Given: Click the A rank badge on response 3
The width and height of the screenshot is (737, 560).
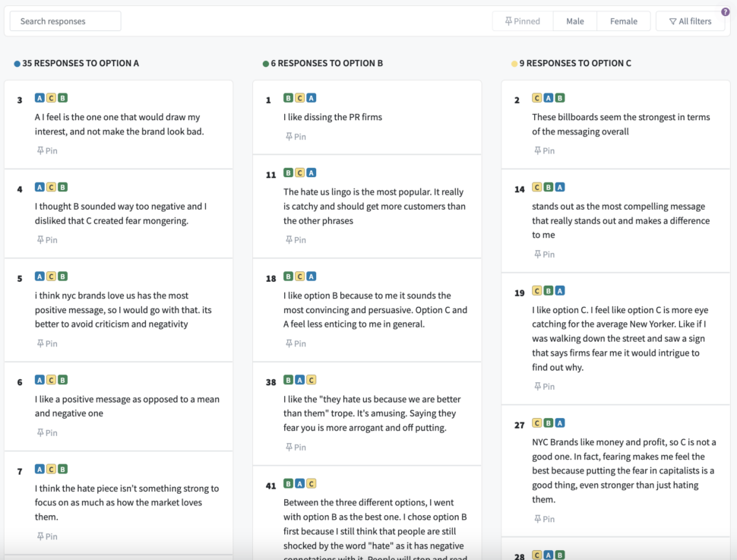Looking at the screenshot, I should (40, 97).
